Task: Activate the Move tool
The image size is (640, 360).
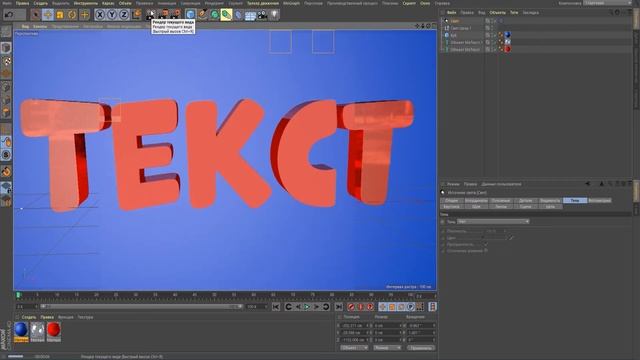Action: 48,15
